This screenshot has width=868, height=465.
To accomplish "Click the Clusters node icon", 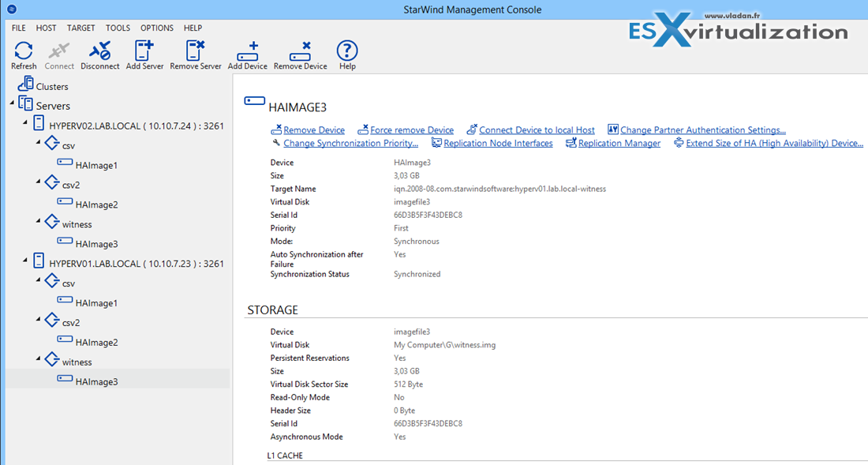I will 25,84.
